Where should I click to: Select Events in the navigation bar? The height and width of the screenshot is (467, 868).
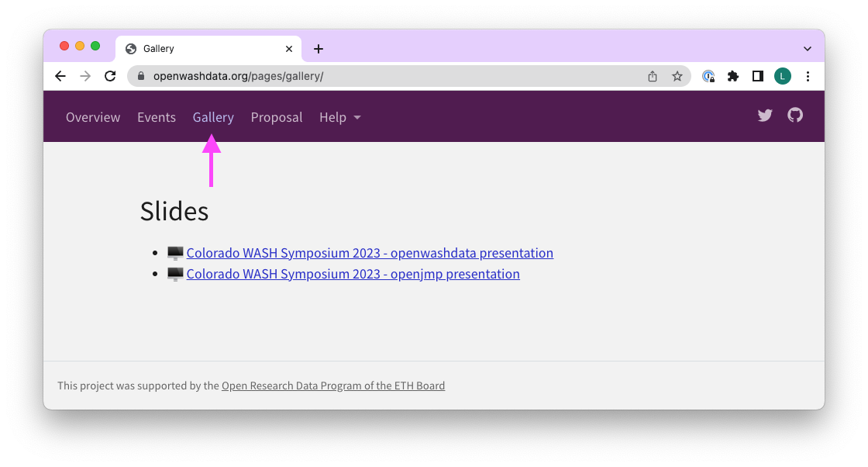[x=156, y=117]
